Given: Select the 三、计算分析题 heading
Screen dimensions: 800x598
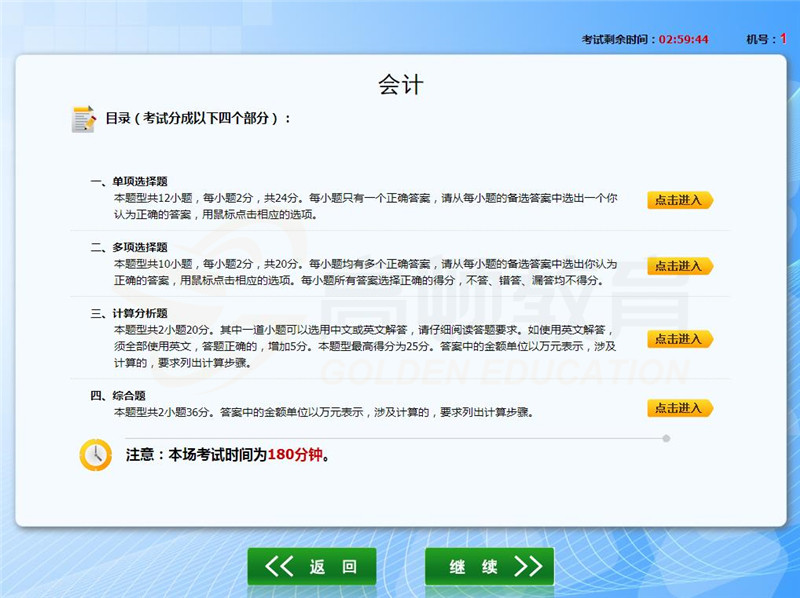Looking at the screenshot, I should (x=129, y=313).
